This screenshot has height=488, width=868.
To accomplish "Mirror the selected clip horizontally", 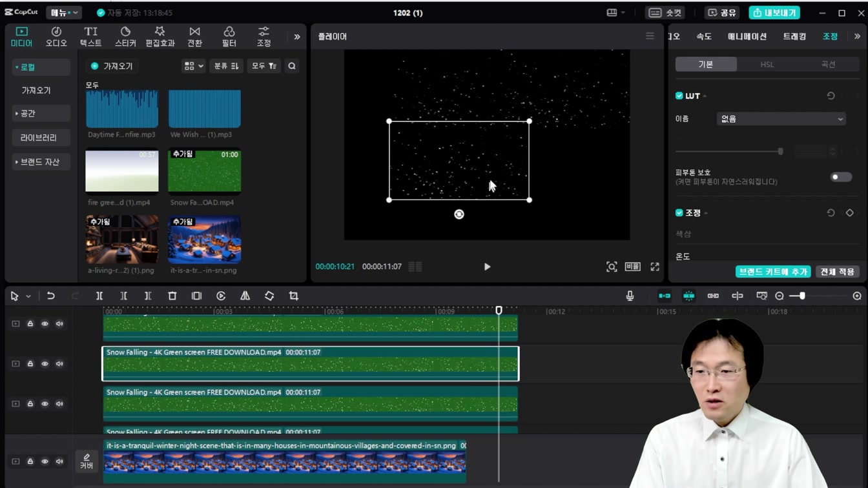I will 245,296.
